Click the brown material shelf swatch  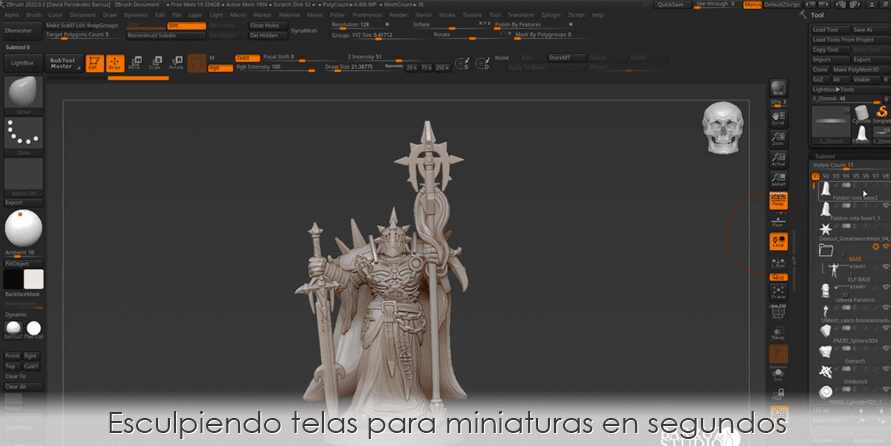coord(778,354)
